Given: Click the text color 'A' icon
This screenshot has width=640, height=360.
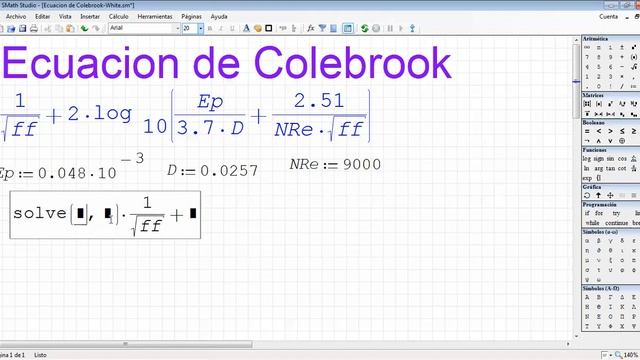Looking at the screenshot, I should point(246,29).
